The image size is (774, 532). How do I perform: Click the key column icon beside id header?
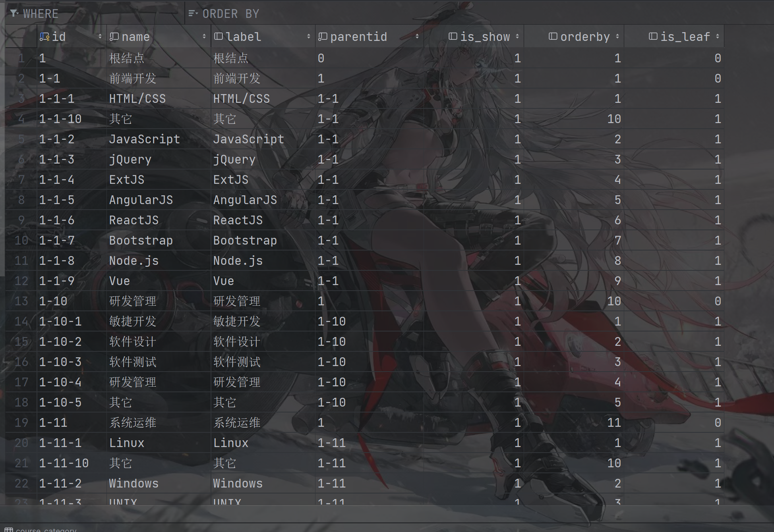45,37
